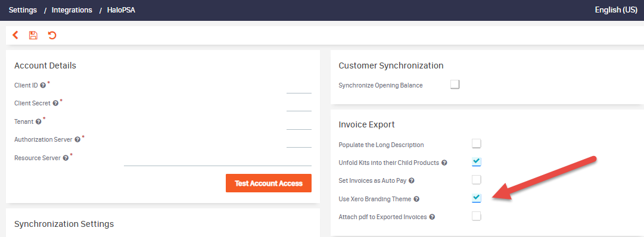Click the back arrow icon
Screen dimensions: 644x237
coord(15,35)
